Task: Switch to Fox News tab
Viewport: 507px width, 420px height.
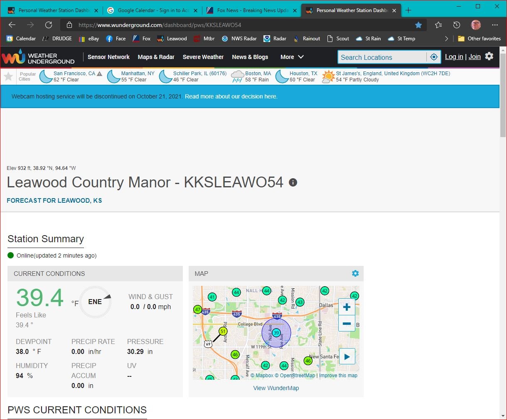Action: tap(252, 10)
